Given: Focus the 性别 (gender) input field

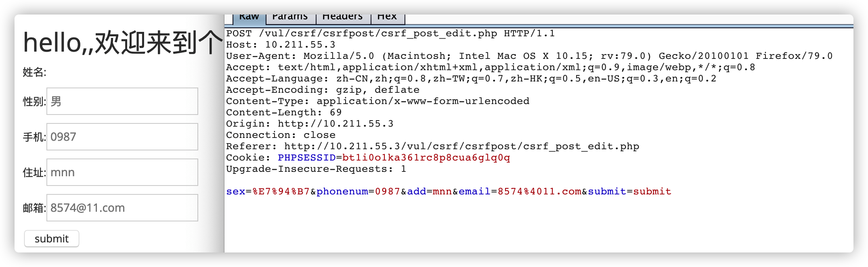Looking at the screenshot, I should [x=122, y=101].
